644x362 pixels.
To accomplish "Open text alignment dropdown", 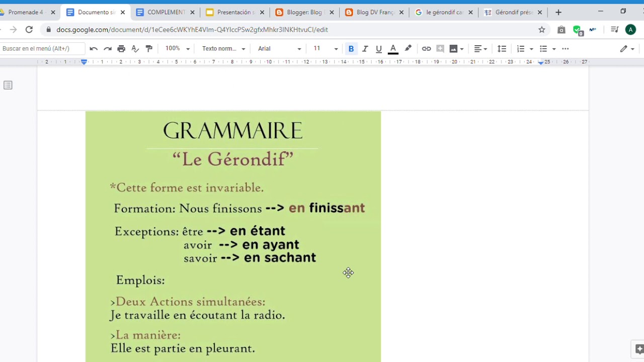I will (x=480, y=49).
